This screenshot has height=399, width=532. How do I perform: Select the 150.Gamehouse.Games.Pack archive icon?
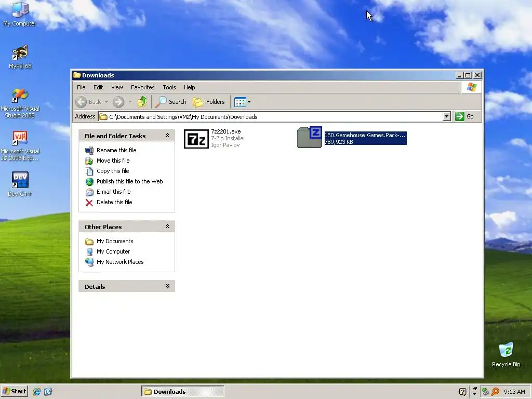[310, 137]
